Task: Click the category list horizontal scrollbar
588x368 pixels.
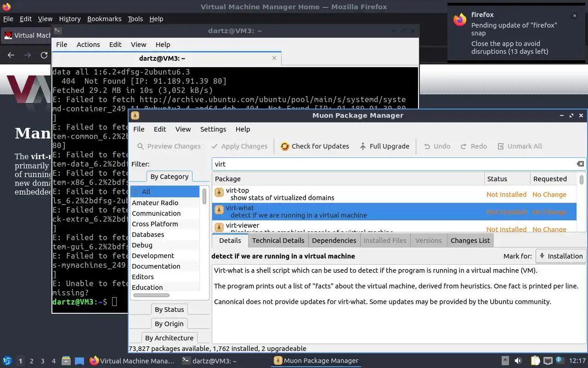Action: 151,295
